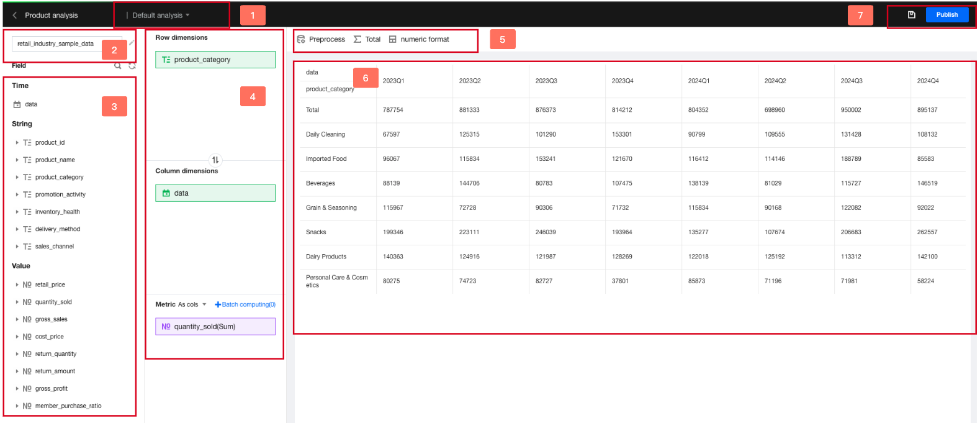
Task: Select the Personal Care & Cosmetics row label
Action: (337, 281)
